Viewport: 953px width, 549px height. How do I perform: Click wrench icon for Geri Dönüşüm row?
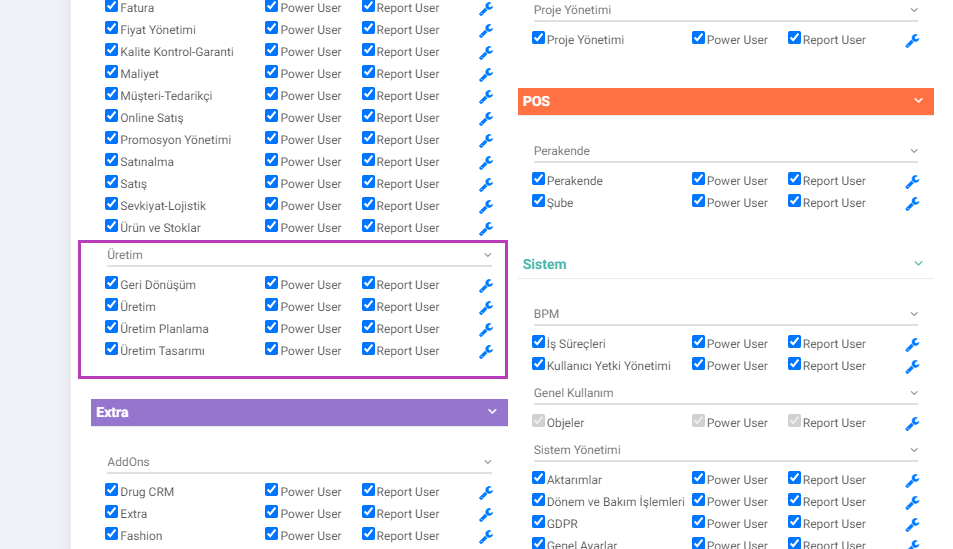point(486,285)
